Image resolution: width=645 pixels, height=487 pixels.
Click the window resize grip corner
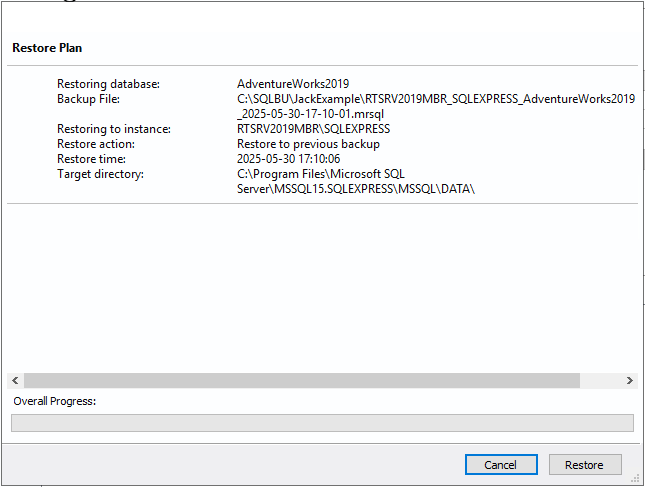pos(635,479)
